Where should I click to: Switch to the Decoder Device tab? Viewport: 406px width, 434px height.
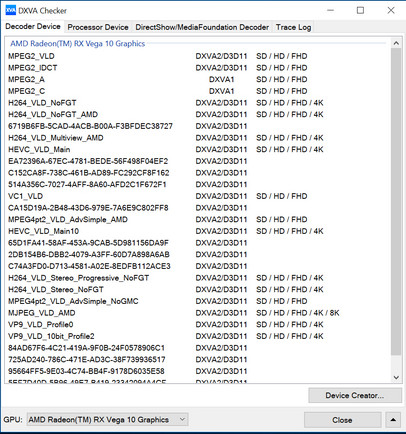pos(33,27)
